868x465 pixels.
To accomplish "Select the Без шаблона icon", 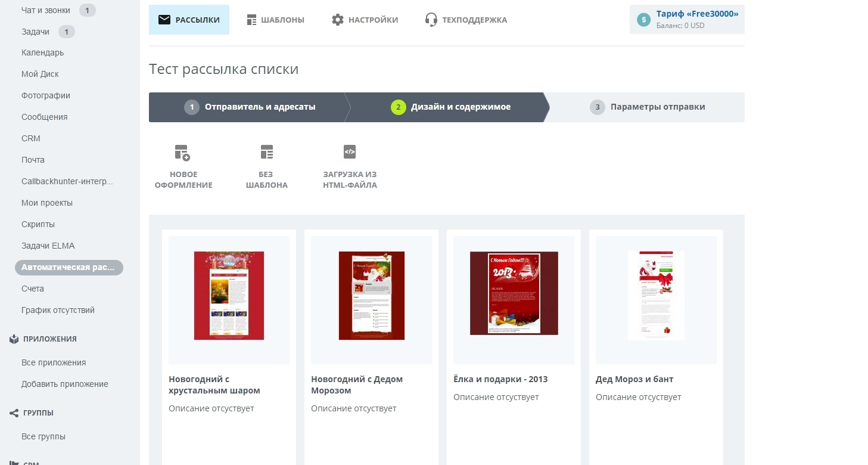I will point(267,152).
